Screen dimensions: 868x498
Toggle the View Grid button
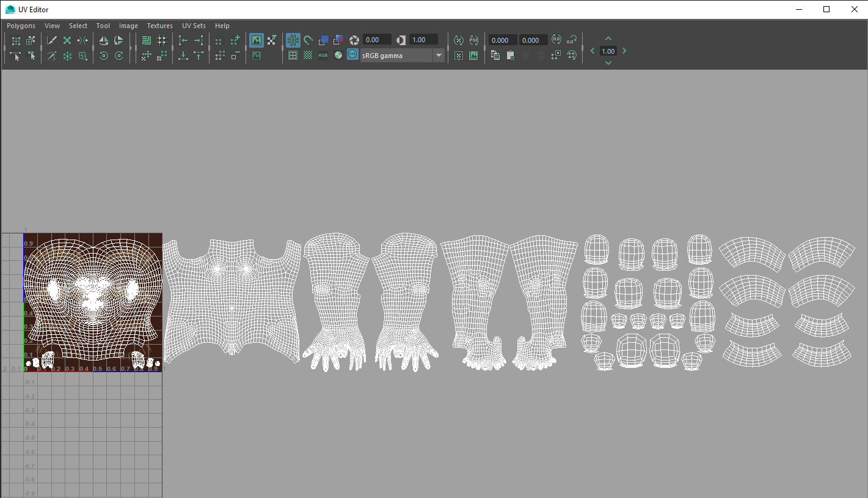point(293,40)
